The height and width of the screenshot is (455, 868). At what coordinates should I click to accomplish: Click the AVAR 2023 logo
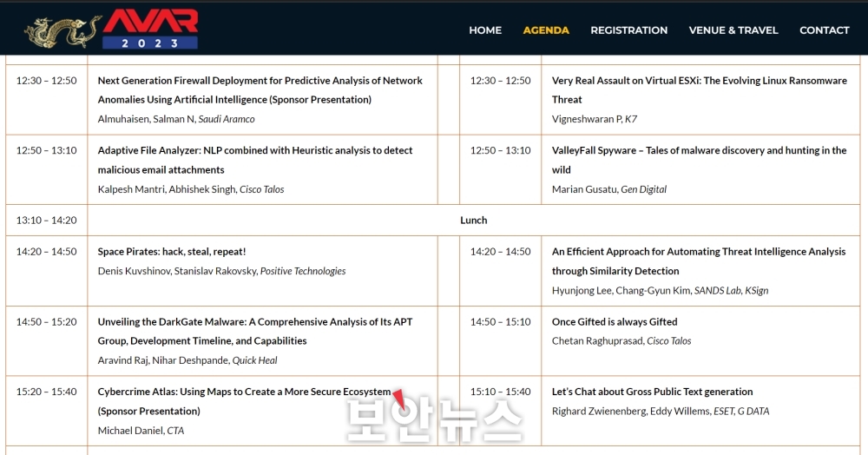tap(111, 29)
